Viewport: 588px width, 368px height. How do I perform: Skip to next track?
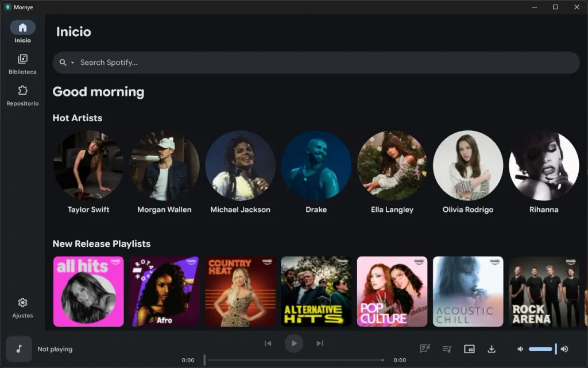tap(320, 343)
